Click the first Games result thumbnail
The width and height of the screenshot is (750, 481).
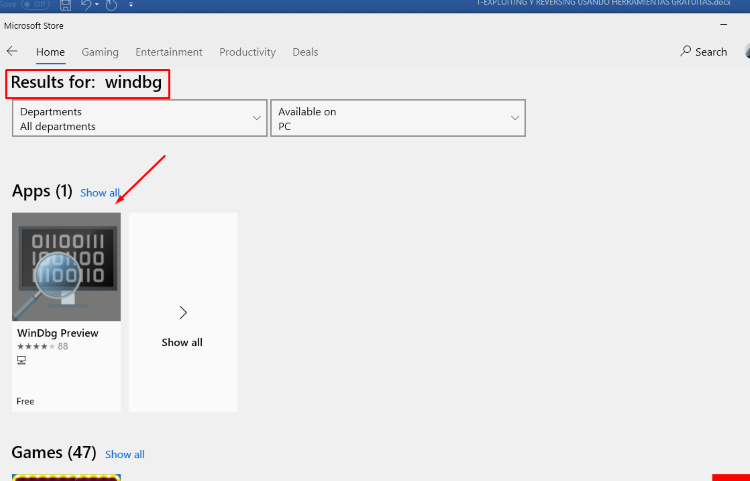click(x=66, y=478)
